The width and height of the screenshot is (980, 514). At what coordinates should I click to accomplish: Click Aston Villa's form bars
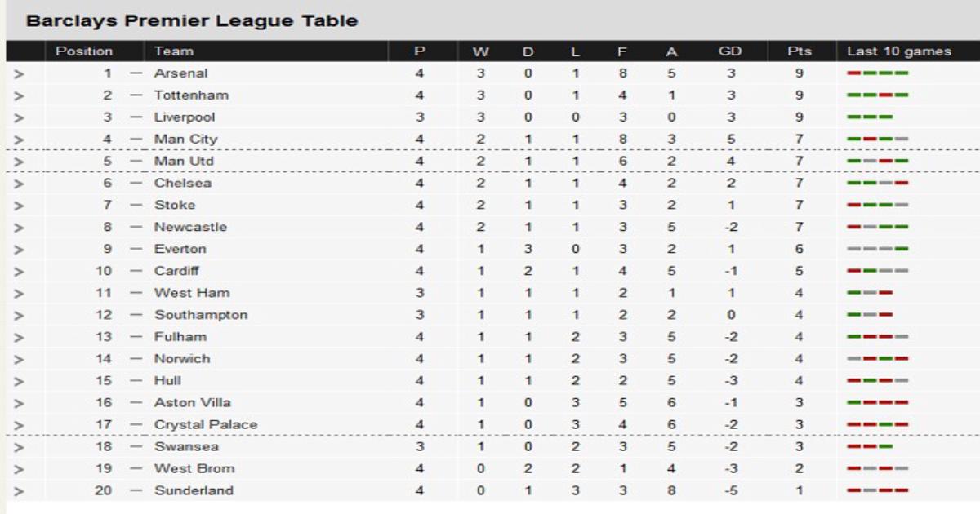(x=878, y=403)
